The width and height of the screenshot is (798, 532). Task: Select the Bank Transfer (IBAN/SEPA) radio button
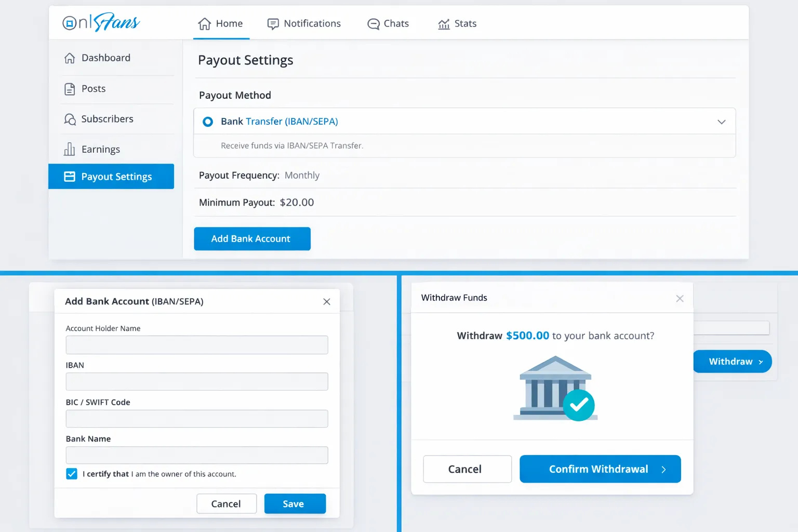(x=208, y=122)
